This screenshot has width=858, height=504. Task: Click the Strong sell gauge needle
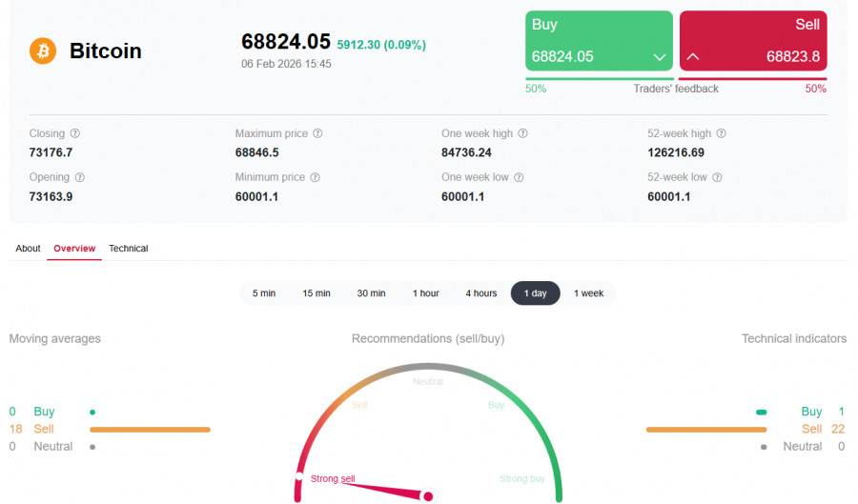(x=381, y=487)
